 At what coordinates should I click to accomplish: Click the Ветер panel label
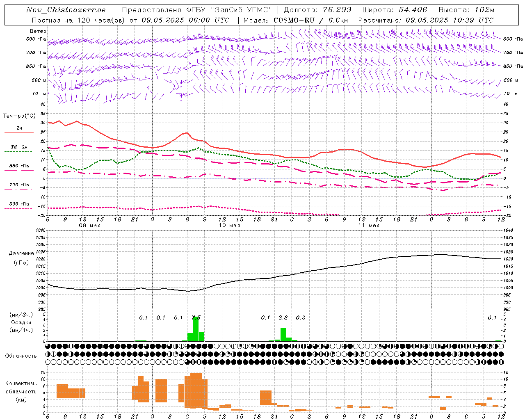(38, 31)
